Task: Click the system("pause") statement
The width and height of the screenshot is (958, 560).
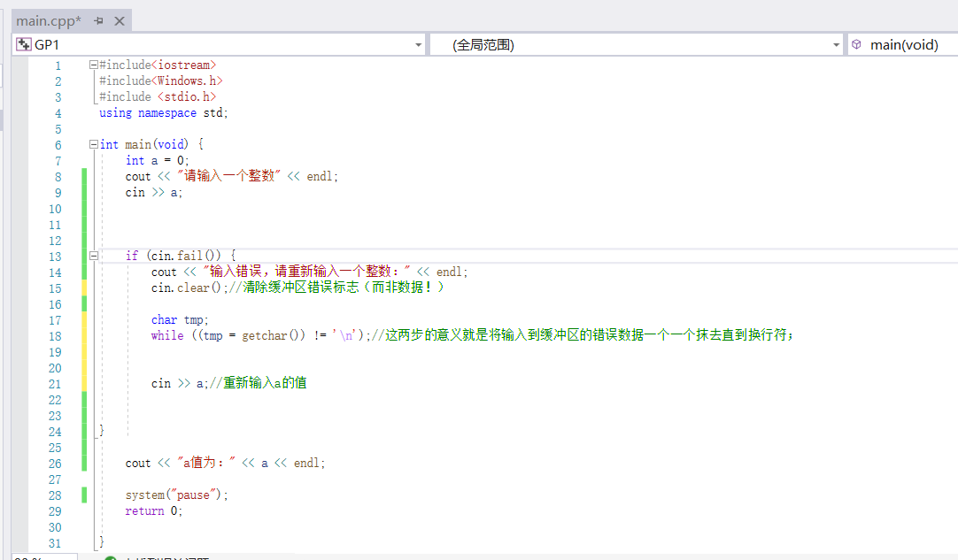Action: click(176, 495)
